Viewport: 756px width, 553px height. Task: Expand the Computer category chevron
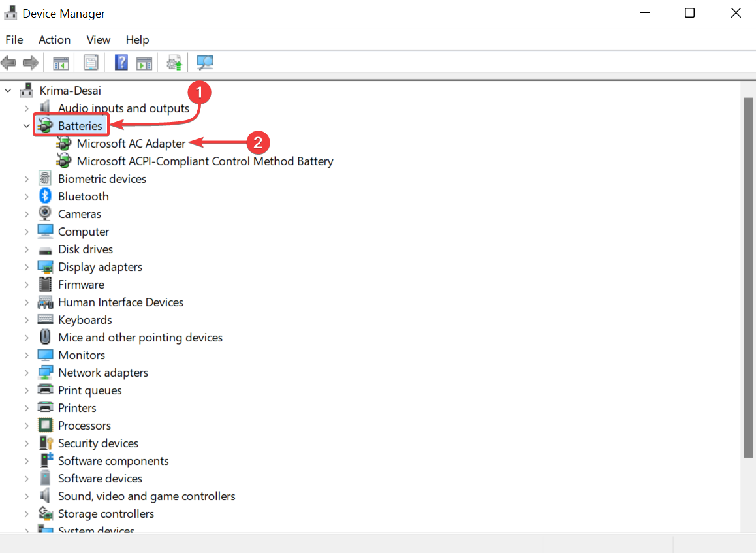(27, 231)
